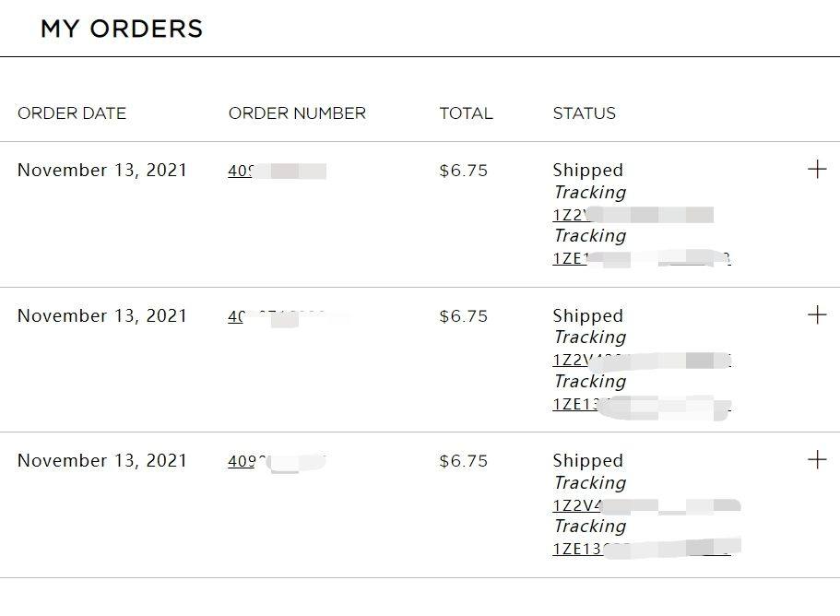Expand the third order's plus icon
Viewport: 840px width, 616px height.
[817, 459]
